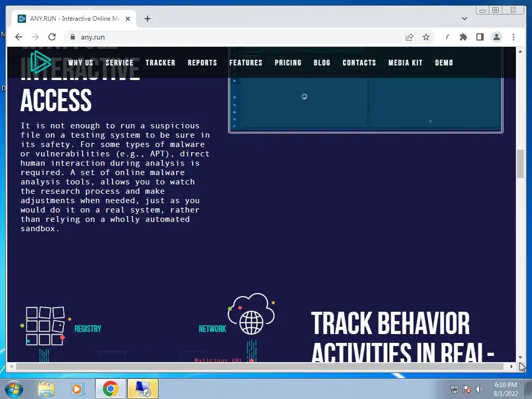The width and height of the screenshot is (532, 399).
Task: Open the taskbar clock showing 6:10 PM
Action: (506, 389)
